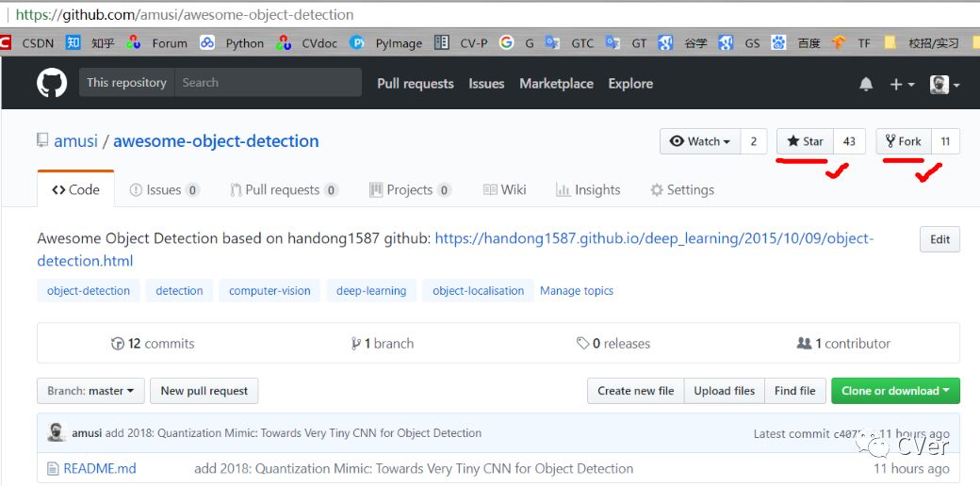Viewport: 980px width, 486px height.
Task: Edit the repository description
Action: pos(939,239)
